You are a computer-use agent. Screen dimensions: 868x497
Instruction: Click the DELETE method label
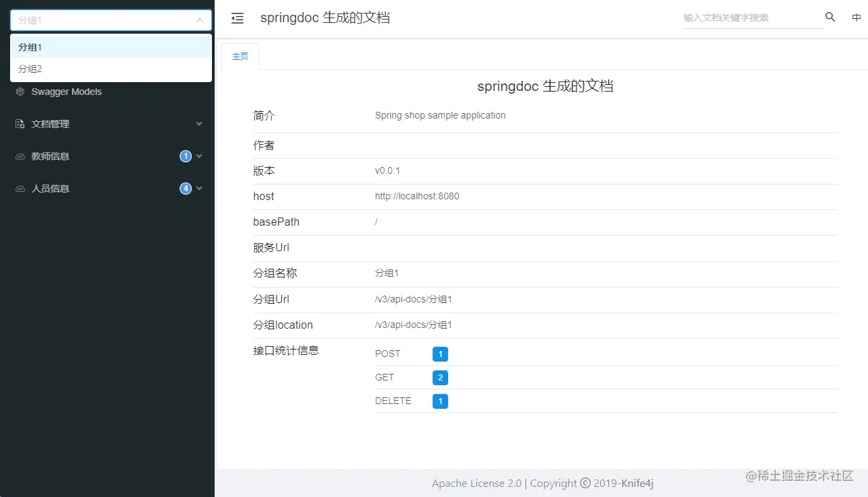click(393, 401)
